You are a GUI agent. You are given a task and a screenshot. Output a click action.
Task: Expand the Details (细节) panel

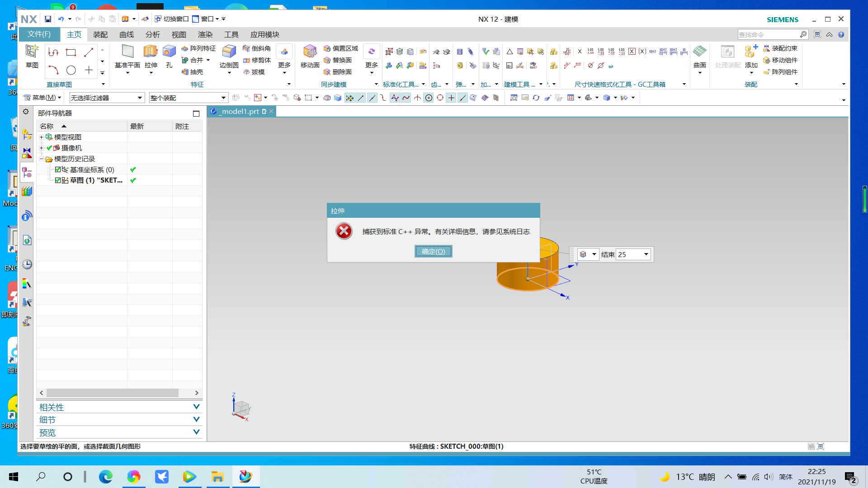119,420
